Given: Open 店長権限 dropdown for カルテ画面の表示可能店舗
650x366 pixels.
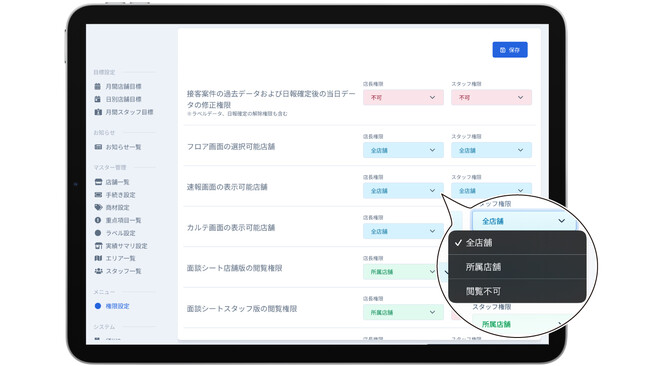Looking at the screenshot, I should point(403,231).
